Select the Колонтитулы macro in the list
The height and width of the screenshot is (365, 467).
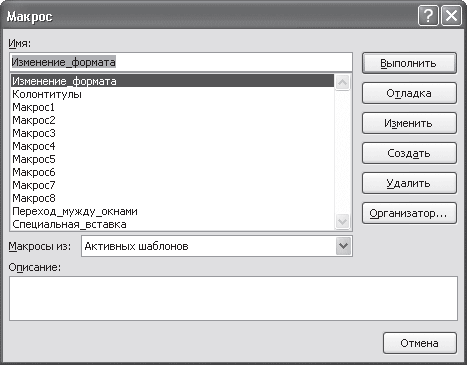click(x=172, y=94)
